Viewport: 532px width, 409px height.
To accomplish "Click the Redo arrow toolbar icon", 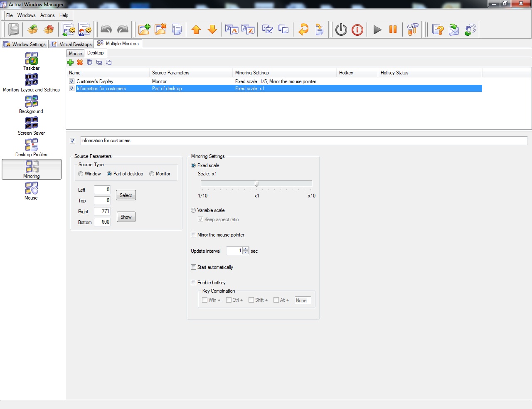I will [123, 30].
